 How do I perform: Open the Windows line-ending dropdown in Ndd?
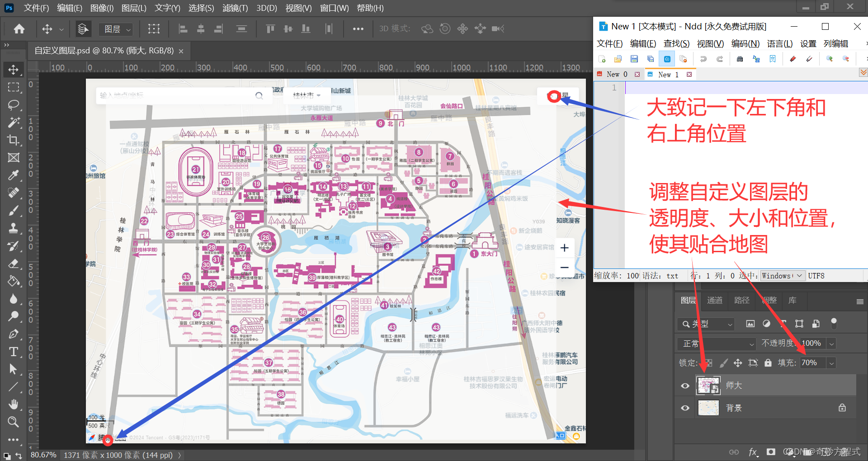click(x=782, y=276)
